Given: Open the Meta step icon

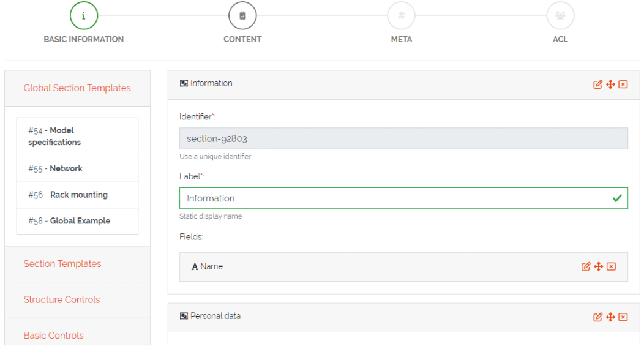Looking at the screenshot, I should 401,16.
